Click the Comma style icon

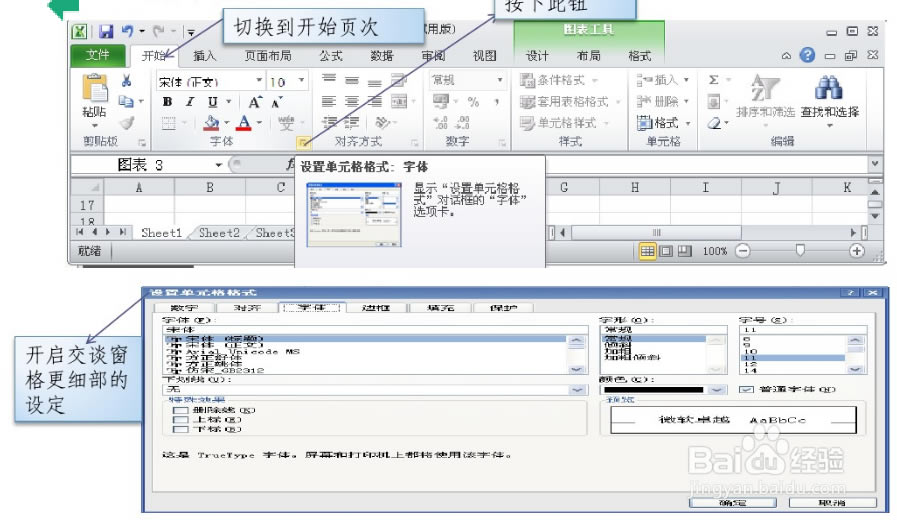pyautogui.click(x=497, y=102)
